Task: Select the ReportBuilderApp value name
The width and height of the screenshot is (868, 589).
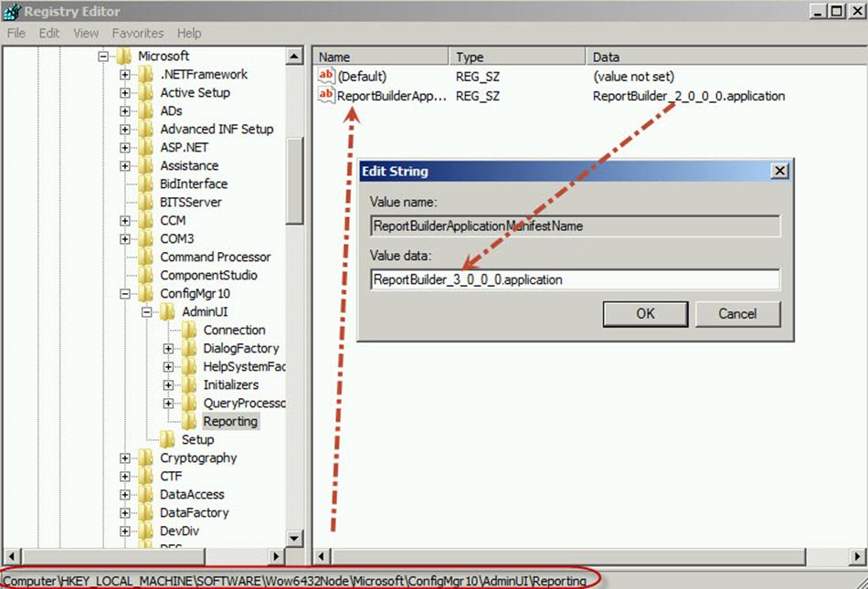Action: click(391, 96)
